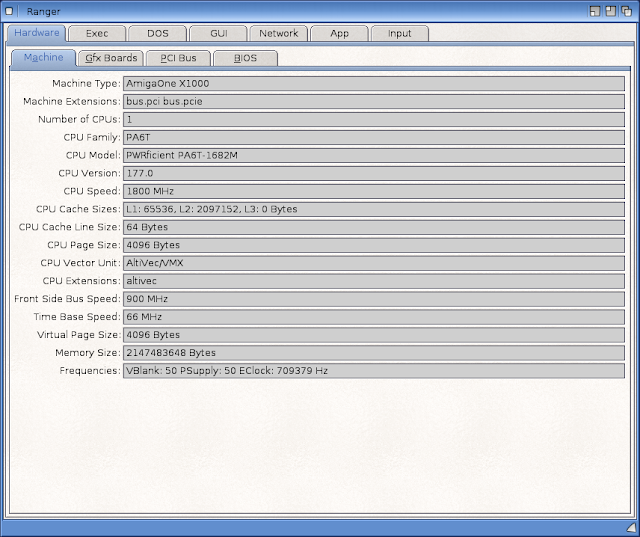Click the CPU Cache Sizes value field
640x537 pixels.
click(x=374, y=209)
